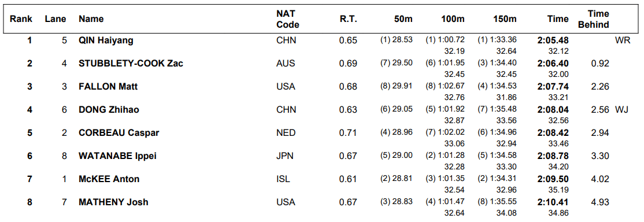The width and height of the screenshot is (644, 222).
Task: Click the ISL country code
Action: click(283, 179)
